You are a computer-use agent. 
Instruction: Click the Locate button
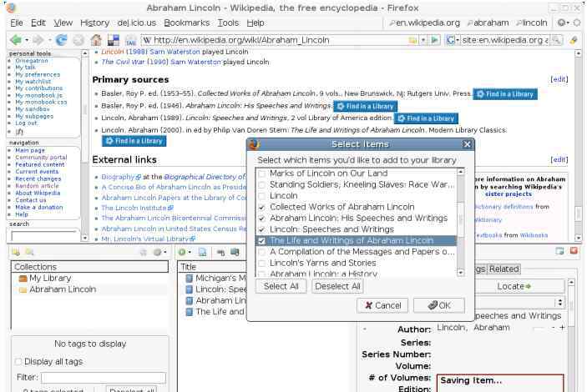[x=519, y=287]
